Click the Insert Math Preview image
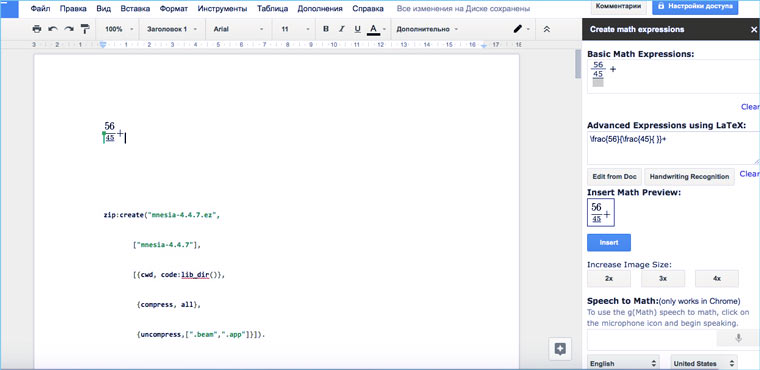The width and height of the screenshot is (760, 370). point(601,212)
